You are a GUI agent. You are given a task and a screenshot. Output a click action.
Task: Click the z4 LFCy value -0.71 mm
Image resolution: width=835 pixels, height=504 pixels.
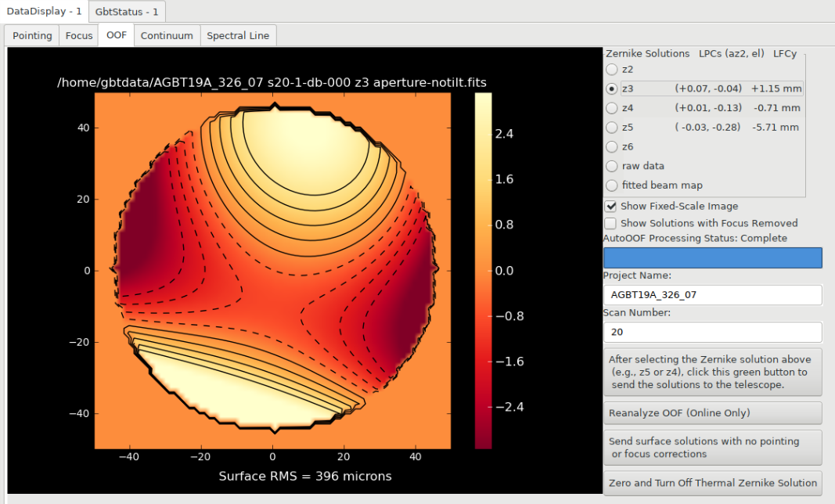coord(777,108)
